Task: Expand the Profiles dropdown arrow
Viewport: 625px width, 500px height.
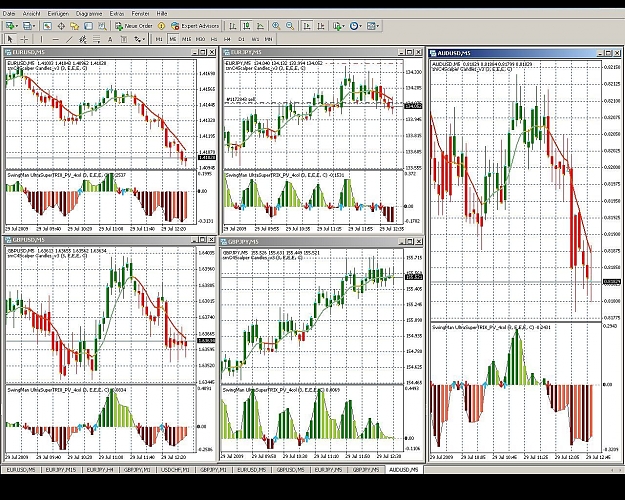Action: (x=34, y=26)
